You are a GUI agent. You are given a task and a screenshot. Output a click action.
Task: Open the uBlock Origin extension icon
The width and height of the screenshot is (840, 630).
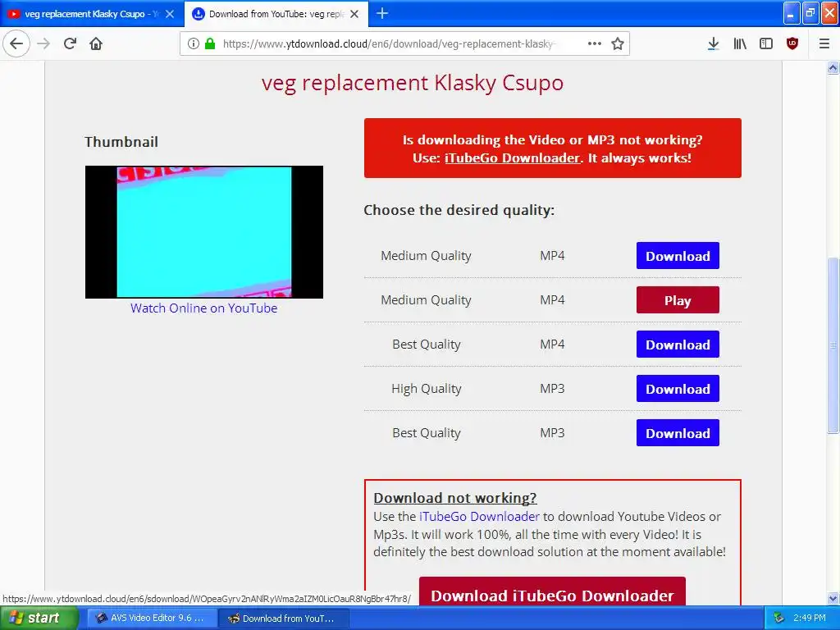pyautogui.click(x=792, y=44)
